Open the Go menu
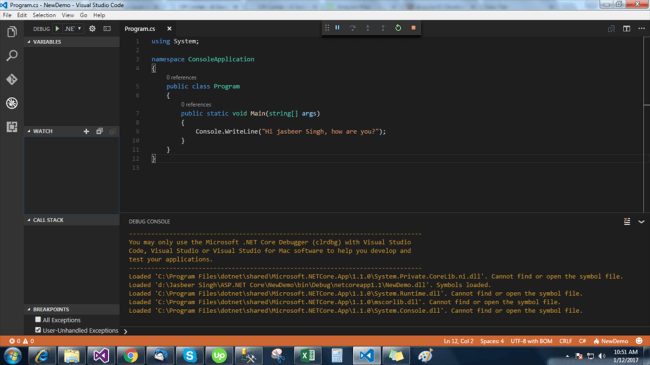 tap(83, 15)
